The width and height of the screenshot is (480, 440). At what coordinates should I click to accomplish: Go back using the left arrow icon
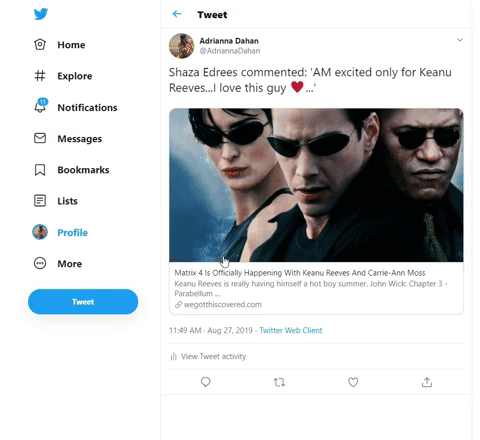[177, 14]
